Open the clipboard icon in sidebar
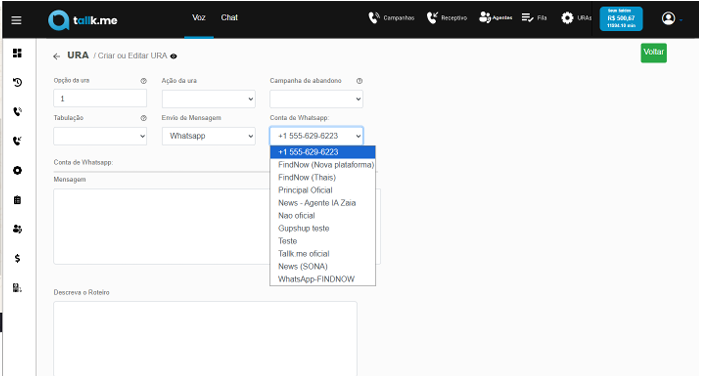 click(17, 200)
